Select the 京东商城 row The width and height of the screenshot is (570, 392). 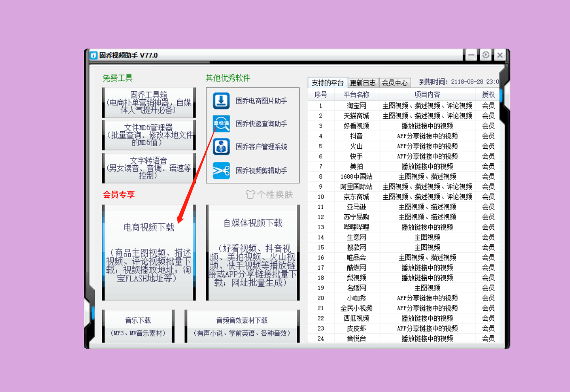pos(403,197)
